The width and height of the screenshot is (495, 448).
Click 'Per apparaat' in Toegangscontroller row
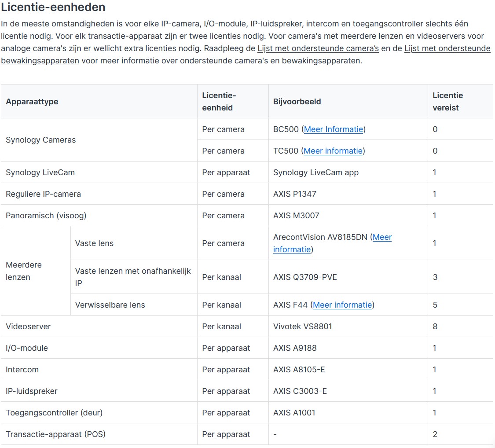[x=226, y=413]
